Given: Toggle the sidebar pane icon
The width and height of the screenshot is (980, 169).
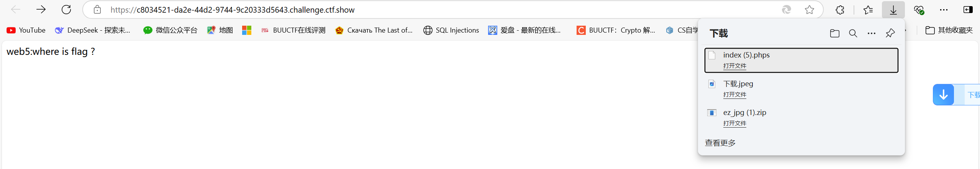Looking at the screenshot, I should pos(968,10).
